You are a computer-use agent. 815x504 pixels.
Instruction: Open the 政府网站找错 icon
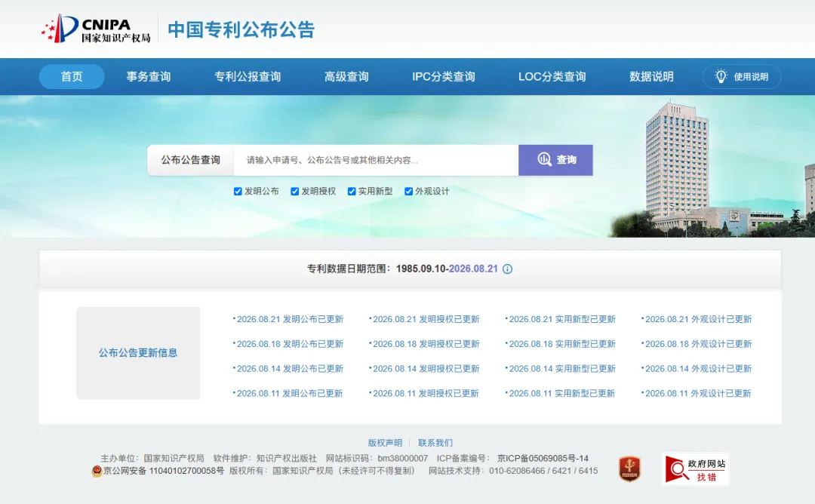[696, 469]
